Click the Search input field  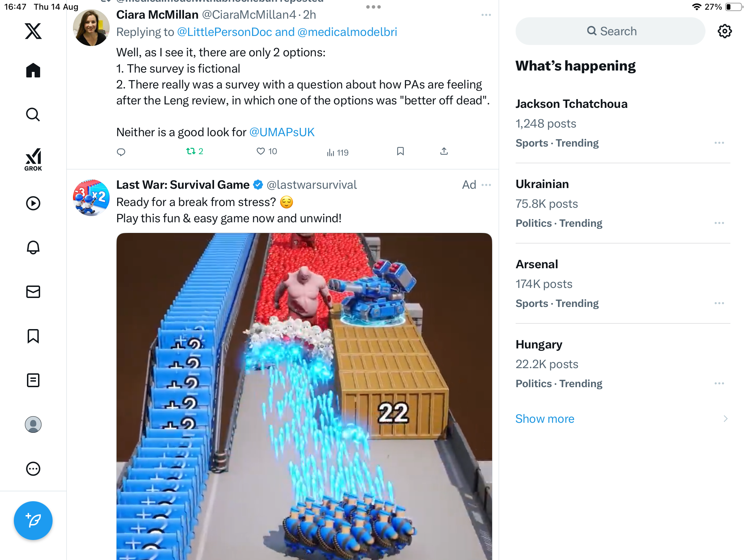click(x=610, y=31)
